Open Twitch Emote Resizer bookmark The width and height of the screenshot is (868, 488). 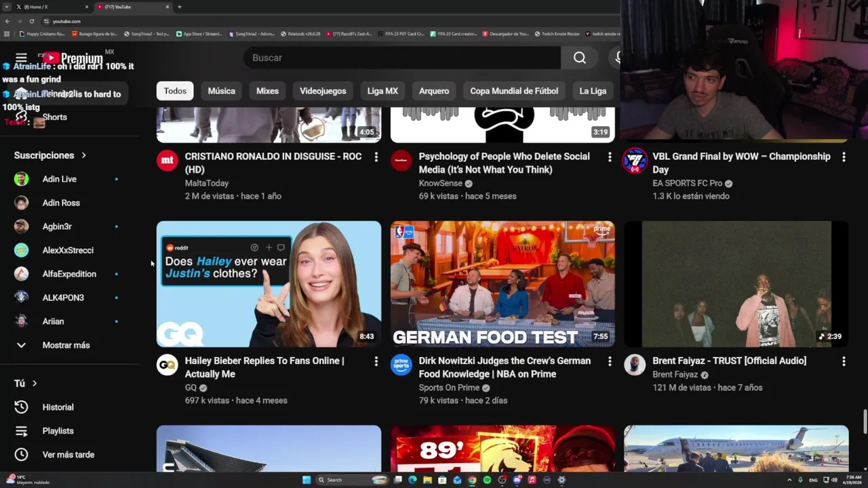[x=557, y=34]
